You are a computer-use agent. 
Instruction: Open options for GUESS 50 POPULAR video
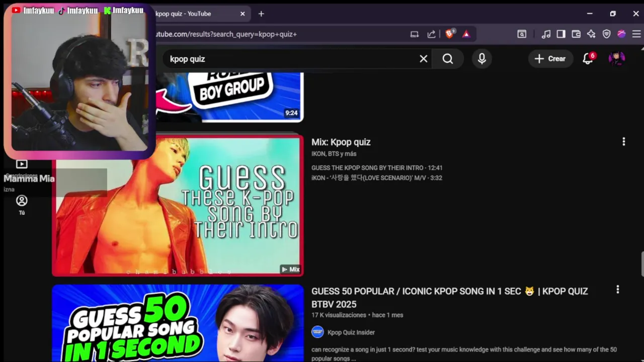tap(617, 290)
